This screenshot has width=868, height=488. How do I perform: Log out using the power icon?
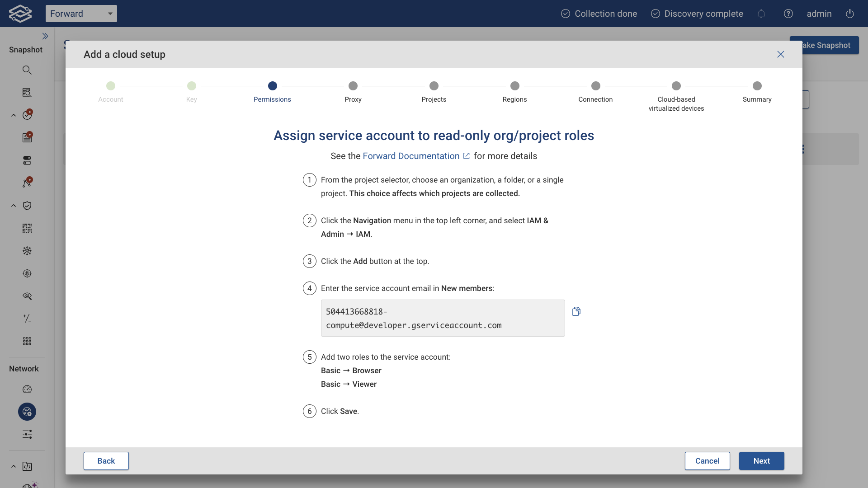(x=849, y=14)
